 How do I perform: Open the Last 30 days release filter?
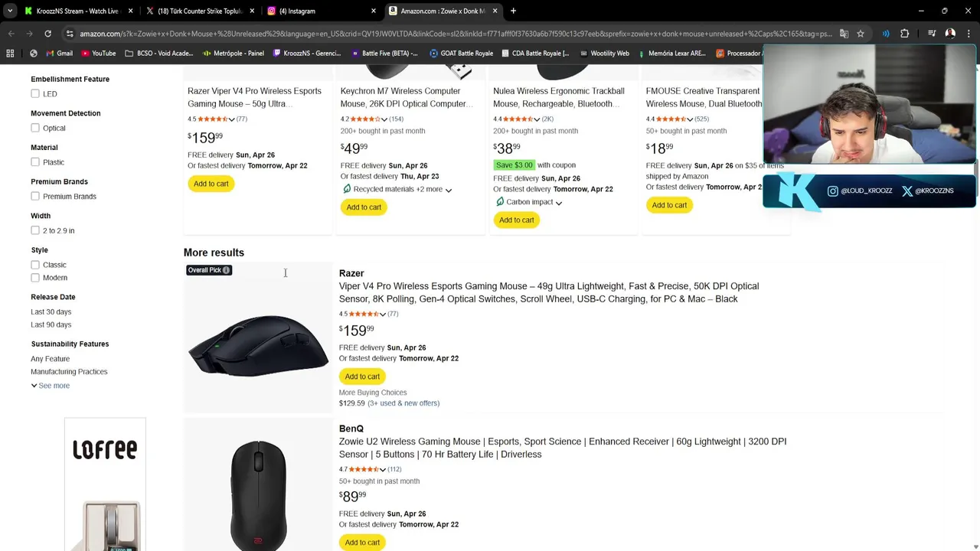click(51, 311)
